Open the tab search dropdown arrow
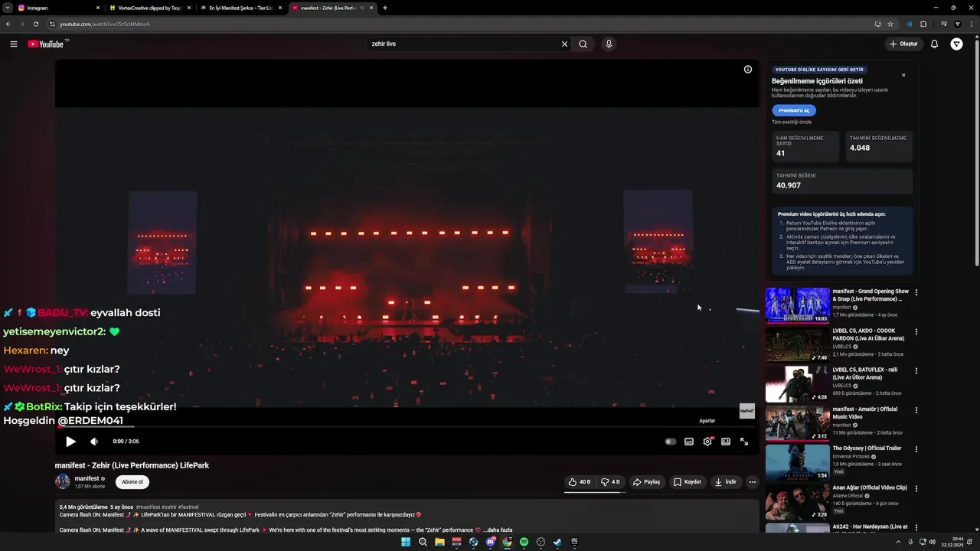980x551 pixels. (x=7, y=8)
